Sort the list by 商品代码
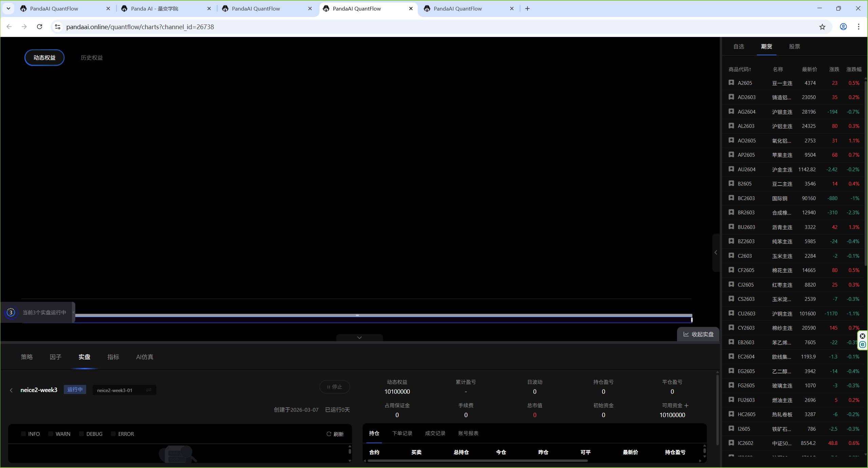Viewport: 868px width, 468px height. (739, 69)
